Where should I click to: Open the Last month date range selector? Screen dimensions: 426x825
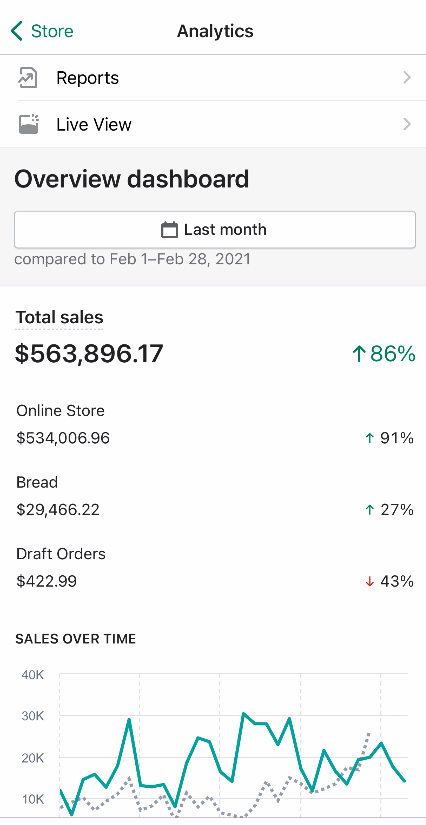tap(215, 230)
